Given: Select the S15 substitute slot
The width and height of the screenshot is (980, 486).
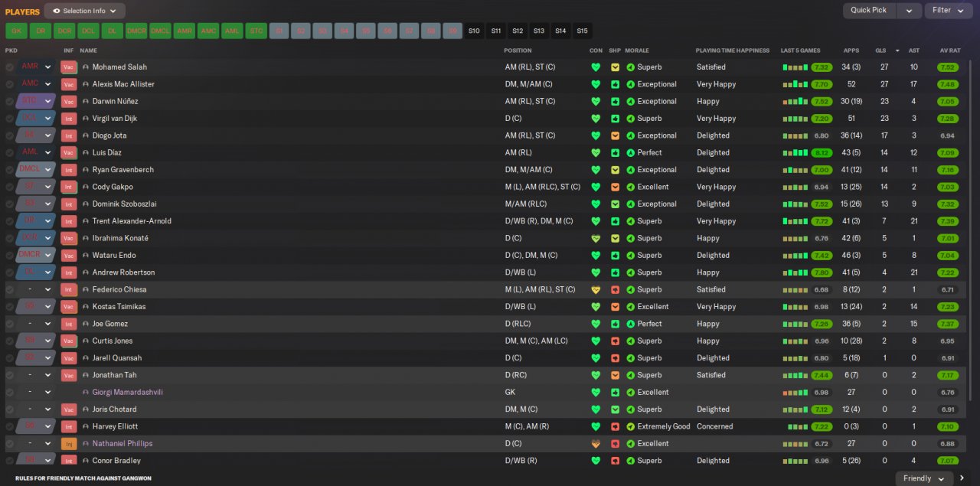Looking at the screenshot, I should [x=583, y=31].
